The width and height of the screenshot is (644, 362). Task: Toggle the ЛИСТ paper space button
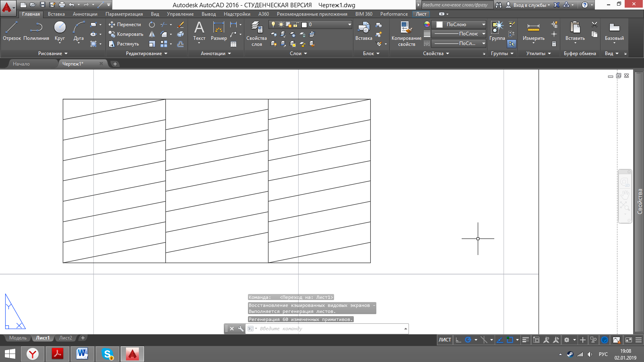[445, 340]
